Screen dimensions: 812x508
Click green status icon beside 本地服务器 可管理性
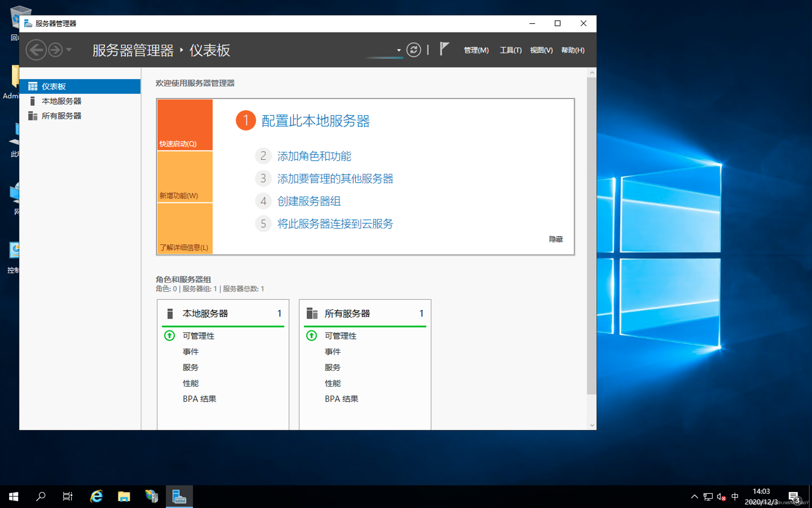pos(169,336)
